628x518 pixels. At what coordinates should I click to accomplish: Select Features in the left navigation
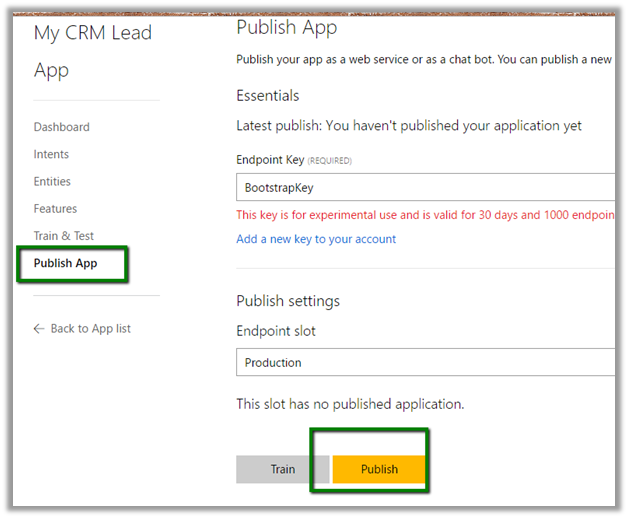[55, 209]
